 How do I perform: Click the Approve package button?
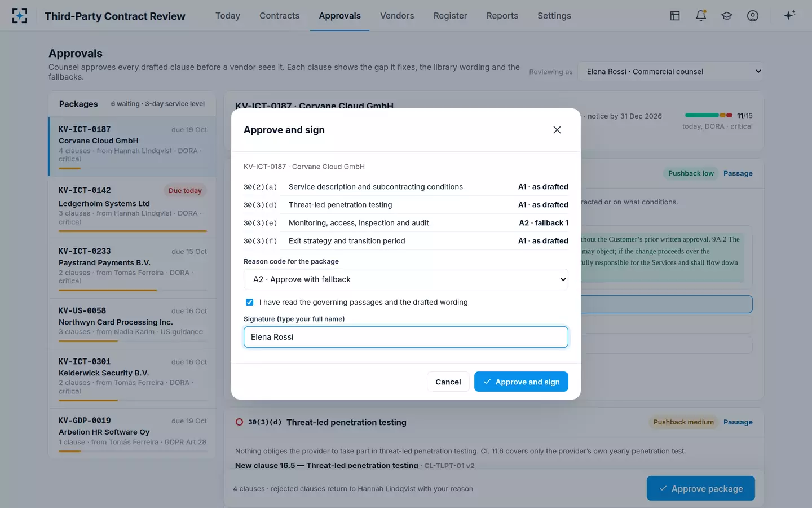pyautogui.click(x=701, y=489)
